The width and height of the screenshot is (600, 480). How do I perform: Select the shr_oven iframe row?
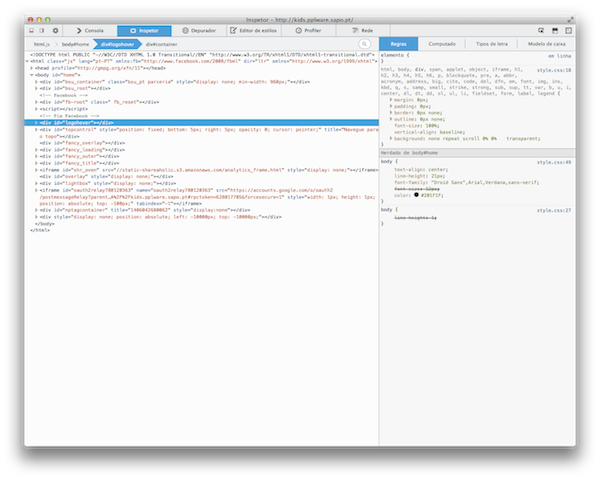(202, 170)
